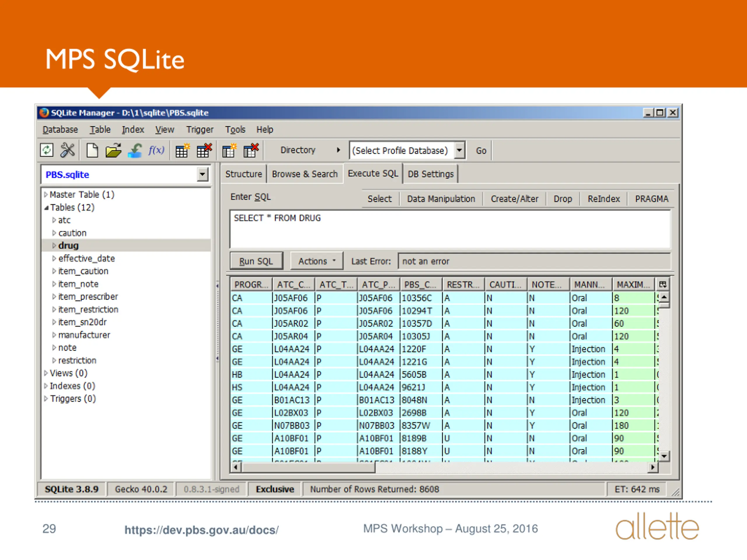This screenshot has height=560, width=747.
Task: Click the Select SQL template button
Action: 380,199
